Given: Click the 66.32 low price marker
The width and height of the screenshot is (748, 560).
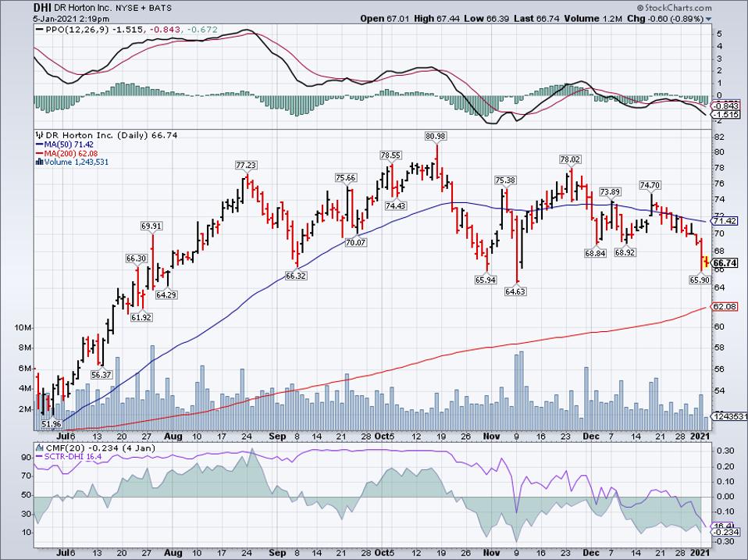Looking at the screenshot, I should click(296, 276).
